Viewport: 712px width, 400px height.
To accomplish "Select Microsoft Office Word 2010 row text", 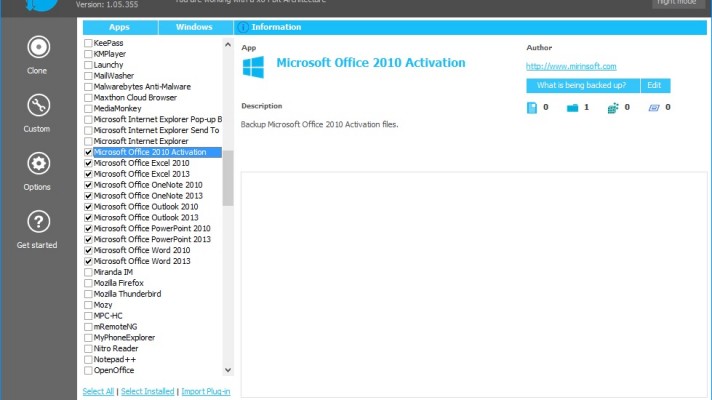I will point(142,250).
